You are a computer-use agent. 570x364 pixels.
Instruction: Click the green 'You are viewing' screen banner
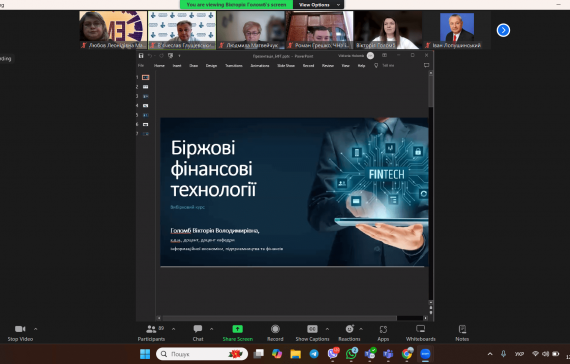point(236,5)
